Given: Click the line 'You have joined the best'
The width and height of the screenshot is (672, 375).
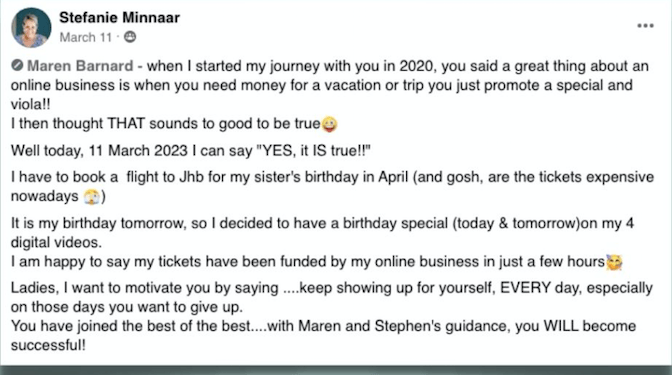Looking at the screenshot, I should [324, 326].
